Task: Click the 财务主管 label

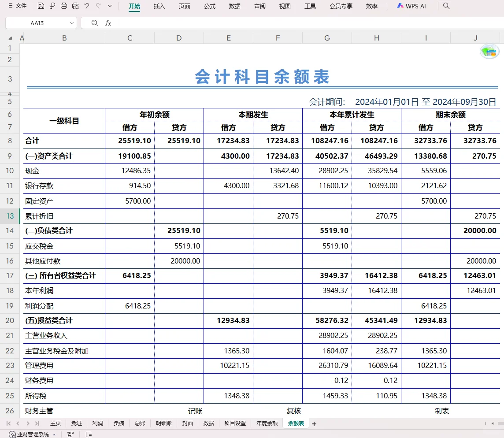Action: (39, 411)
